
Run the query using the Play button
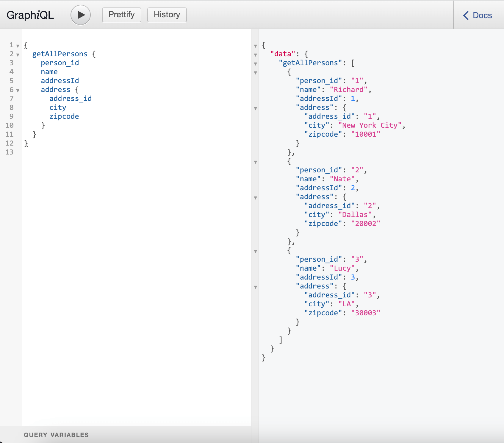pos(80,15)
